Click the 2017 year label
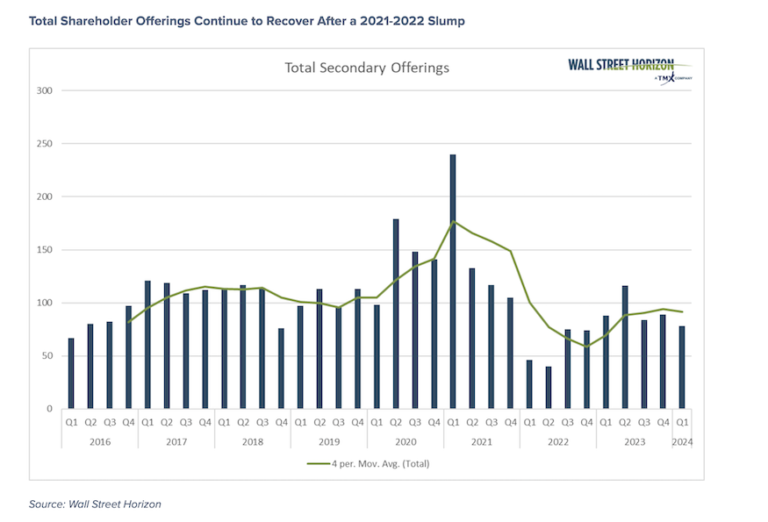 click(x=176, y=442)
